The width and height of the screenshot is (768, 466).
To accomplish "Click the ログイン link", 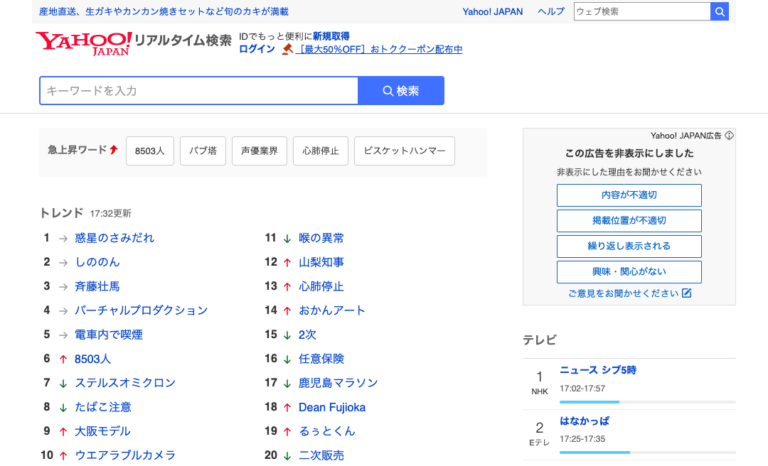I will click(x=257, y=49).
